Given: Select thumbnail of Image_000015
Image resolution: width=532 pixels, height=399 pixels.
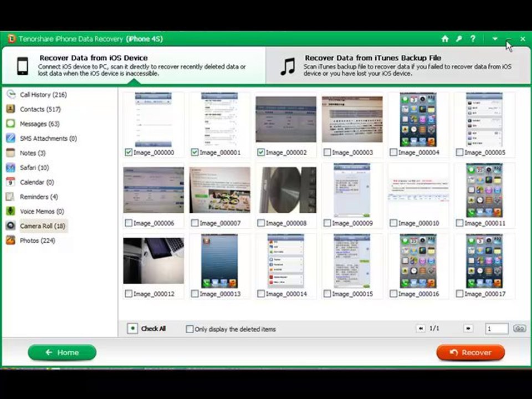Looking at the screenshot, I should 352,260.
